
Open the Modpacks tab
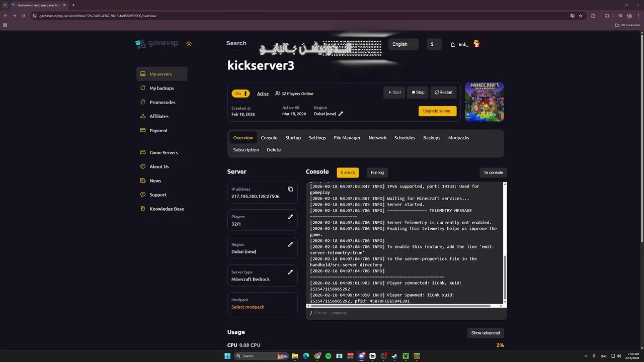(x=459, y=138)
